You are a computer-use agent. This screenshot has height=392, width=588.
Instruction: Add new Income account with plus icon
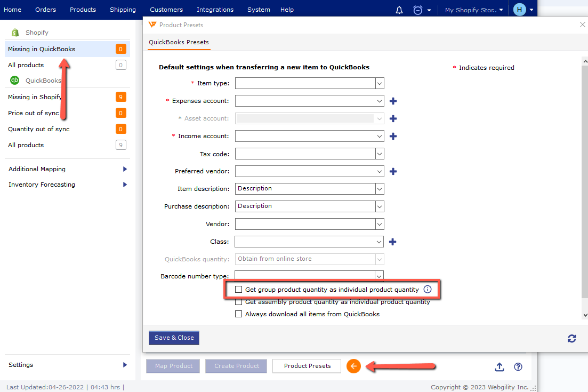click(x=393, y=136)
